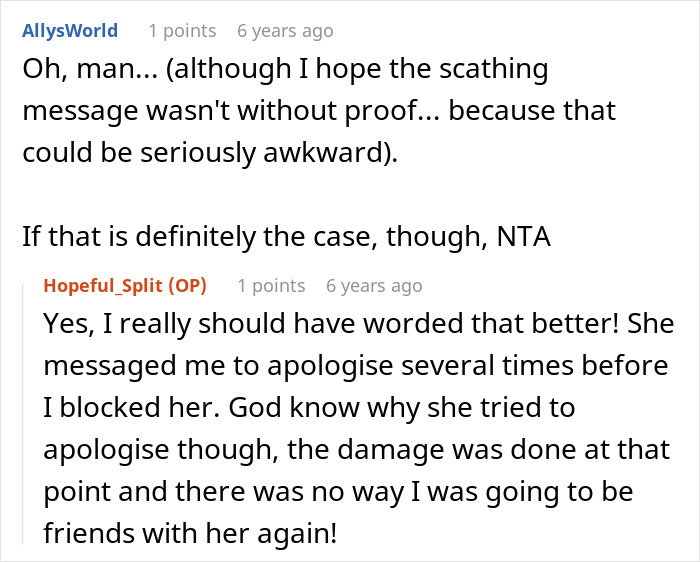The width and height of the screenshot is (700, 562).
Task: Click Hopeful_Split's 1 points score
Action: [271, 286]
